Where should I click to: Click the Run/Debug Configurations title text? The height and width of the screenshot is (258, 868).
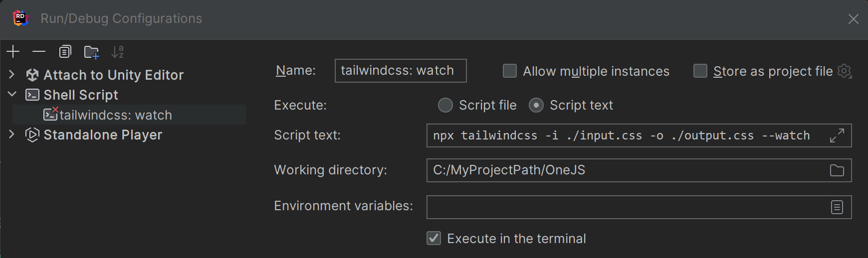click(x=121, y=19)
